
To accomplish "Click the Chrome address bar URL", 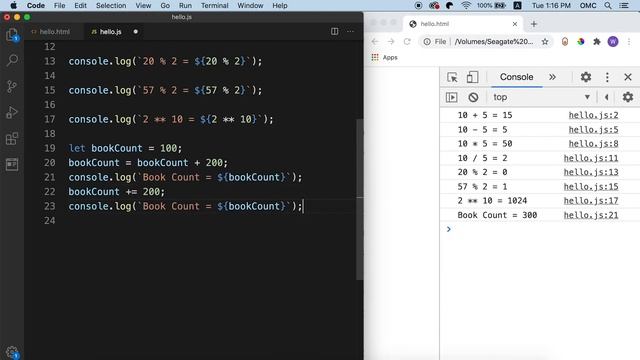I will 493,42.
